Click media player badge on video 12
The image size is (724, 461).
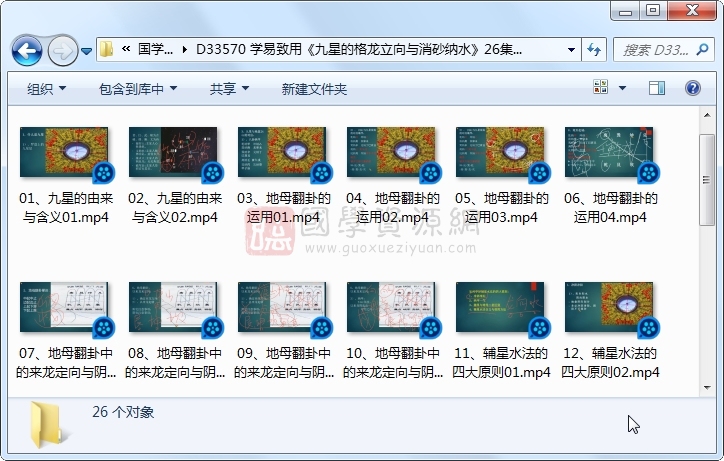(x=649, y=328)
